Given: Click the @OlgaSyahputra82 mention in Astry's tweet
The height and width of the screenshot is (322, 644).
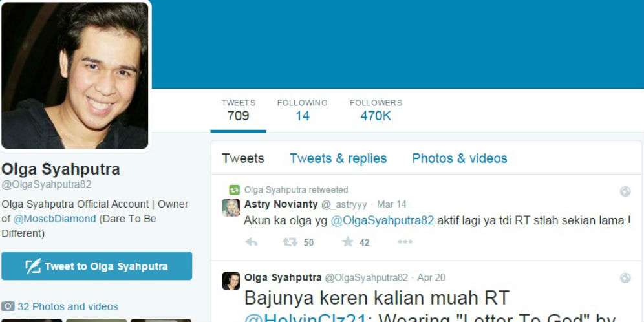Looking at the screenshot, I should pos(382,220).
